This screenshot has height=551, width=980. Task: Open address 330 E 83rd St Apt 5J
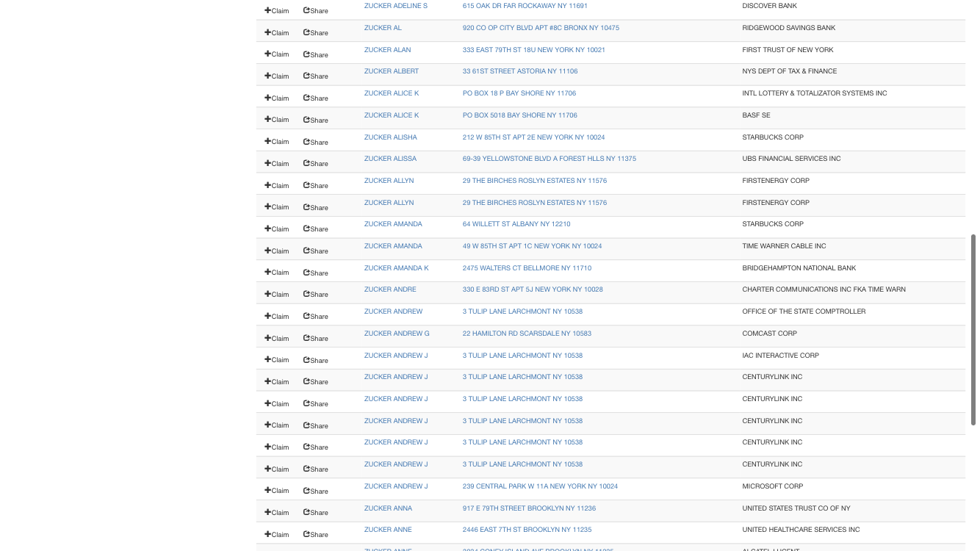click(x=533, y=289)
